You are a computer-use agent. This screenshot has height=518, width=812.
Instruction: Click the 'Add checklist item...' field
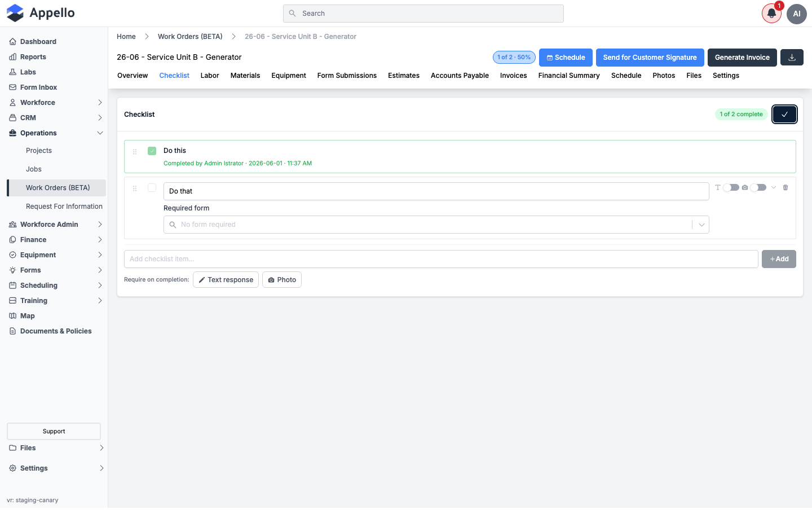tap(441, 259)
